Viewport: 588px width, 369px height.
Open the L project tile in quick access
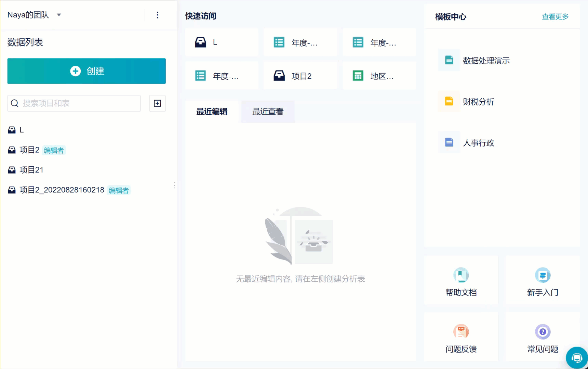click(222, 42)
